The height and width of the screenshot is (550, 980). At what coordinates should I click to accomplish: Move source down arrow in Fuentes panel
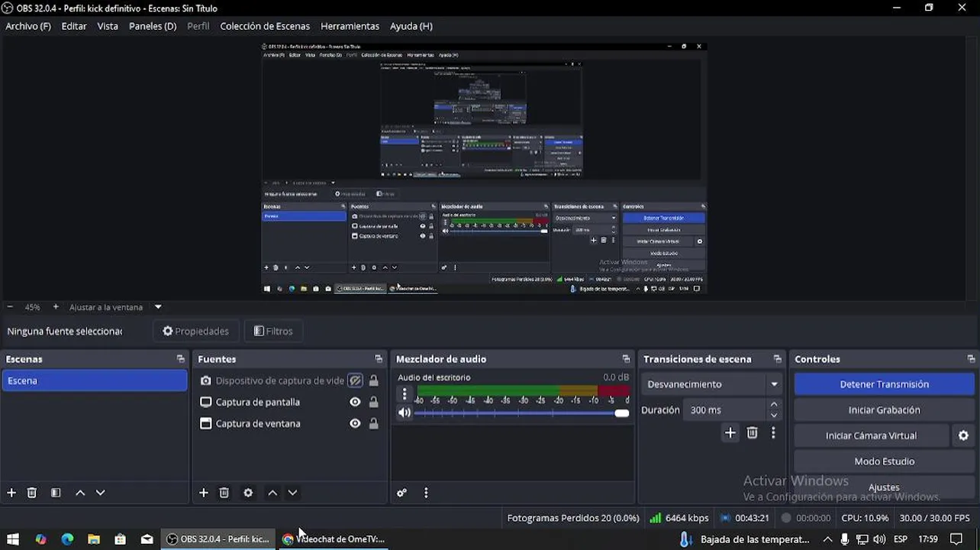(292, 493)
